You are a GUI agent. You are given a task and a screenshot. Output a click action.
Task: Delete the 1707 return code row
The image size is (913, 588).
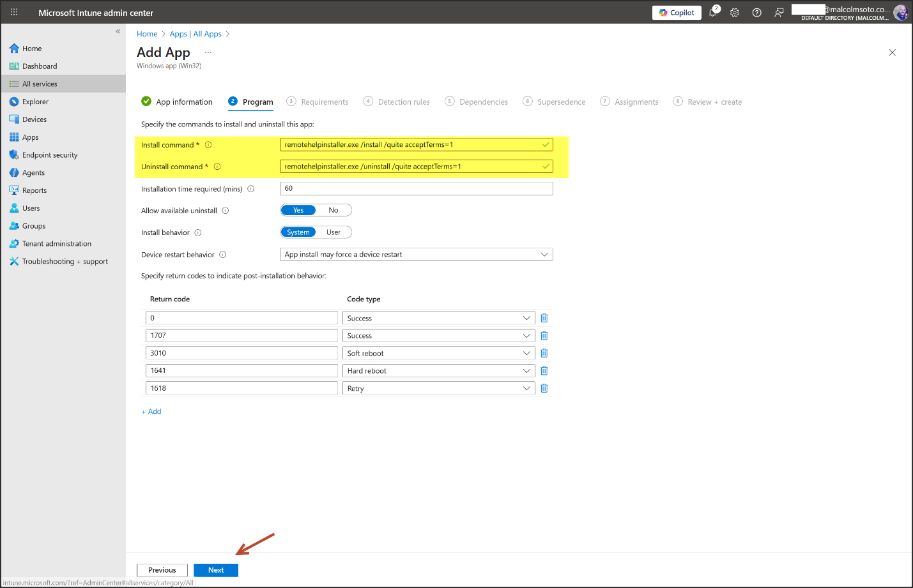coord(544,336)
